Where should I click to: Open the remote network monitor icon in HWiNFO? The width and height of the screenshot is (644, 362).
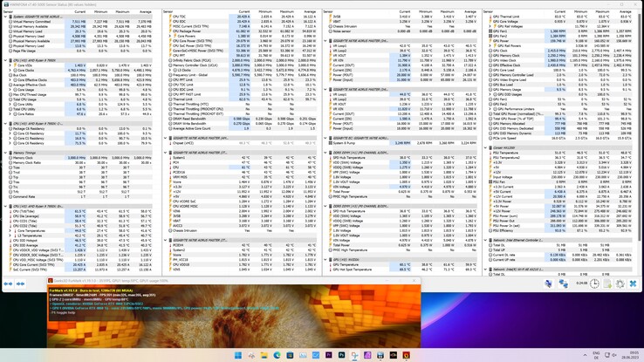pyautogui.click(x=549, y=283)
